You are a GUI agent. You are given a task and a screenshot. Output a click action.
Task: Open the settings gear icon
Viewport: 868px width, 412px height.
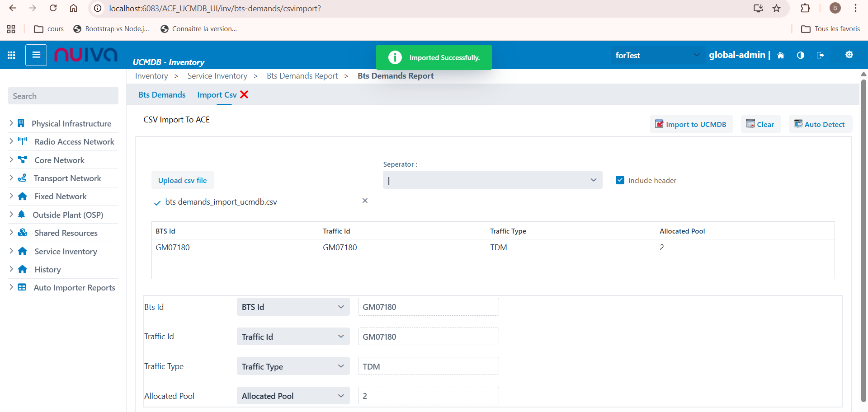pos(849,55)
